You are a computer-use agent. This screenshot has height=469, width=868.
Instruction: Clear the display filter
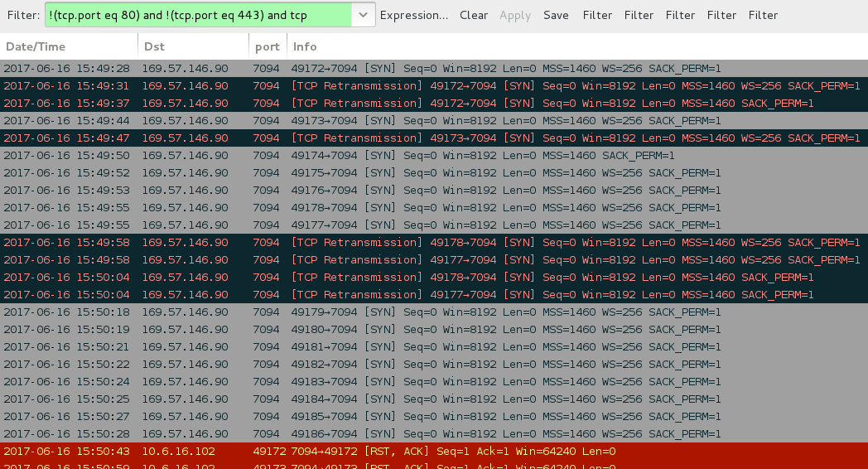click(x=473, y=16)
